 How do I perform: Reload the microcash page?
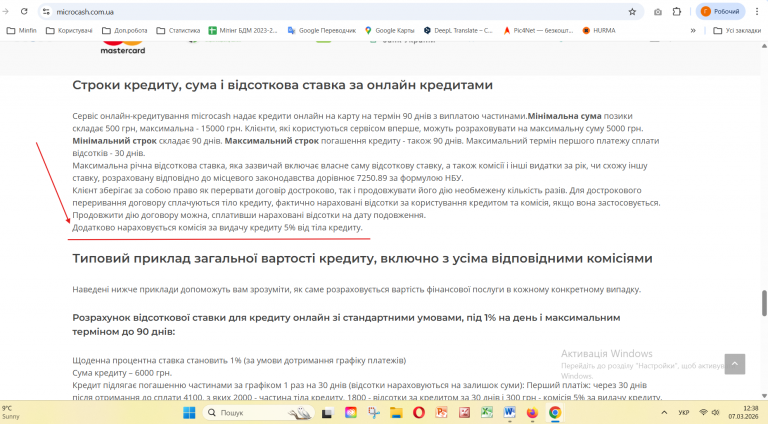click(24, 11)
